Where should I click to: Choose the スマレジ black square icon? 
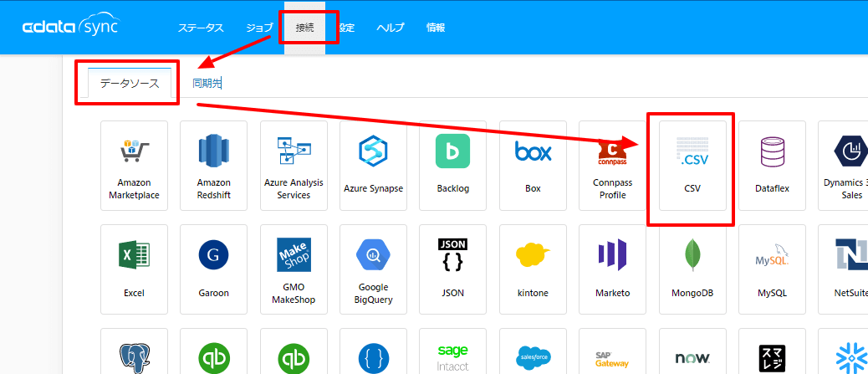pos(772,358)
